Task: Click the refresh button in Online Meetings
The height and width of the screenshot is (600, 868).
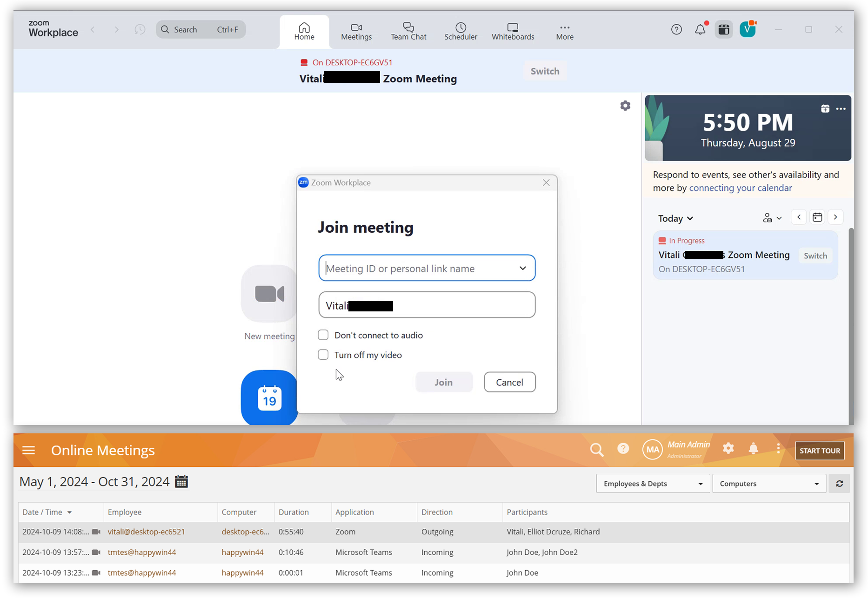Action: click(840, 484)
